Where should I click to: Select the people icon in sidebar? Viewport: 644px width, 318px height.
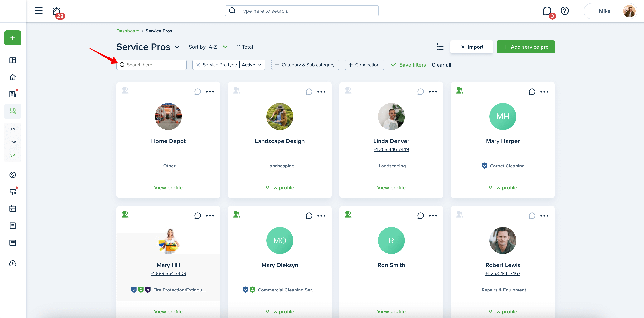pos(13,111)
